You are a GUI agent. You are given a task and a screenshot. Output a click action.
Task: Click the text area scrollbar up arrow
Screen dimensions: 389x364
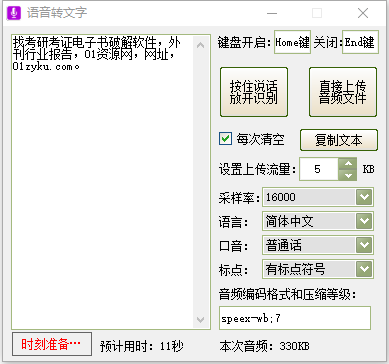click(200, 45)
